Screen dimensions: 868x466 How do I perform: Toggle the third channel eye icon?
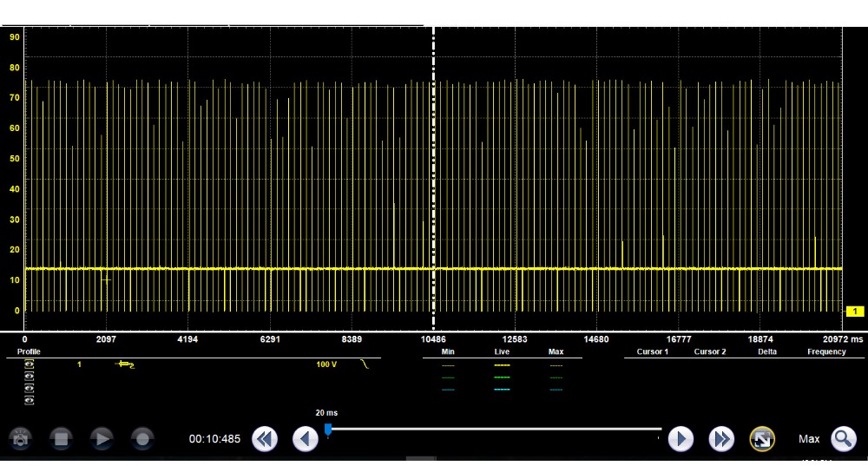point(30,388)
